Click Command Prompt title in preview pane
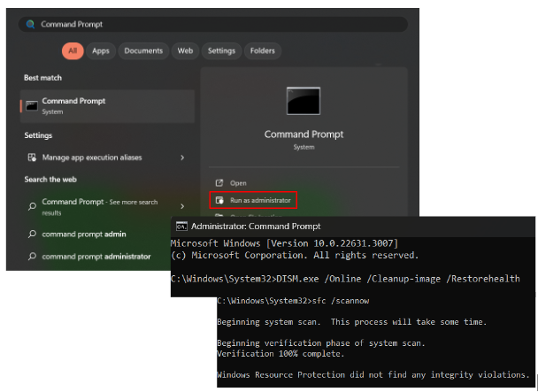 304,135
